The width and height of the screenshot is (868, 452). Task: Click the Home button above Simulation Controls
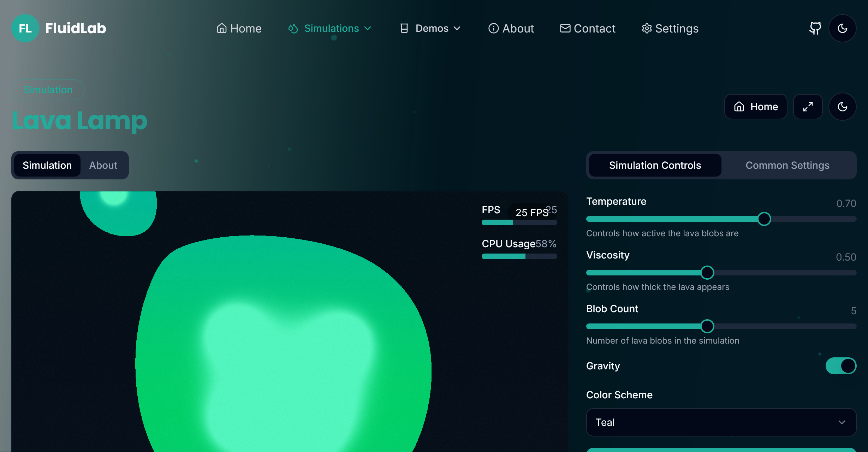755,106
